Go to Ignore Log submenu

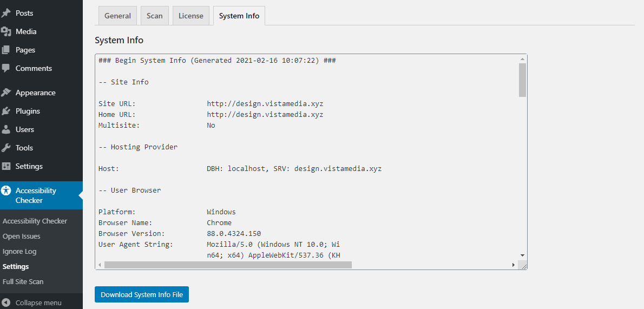19,252
